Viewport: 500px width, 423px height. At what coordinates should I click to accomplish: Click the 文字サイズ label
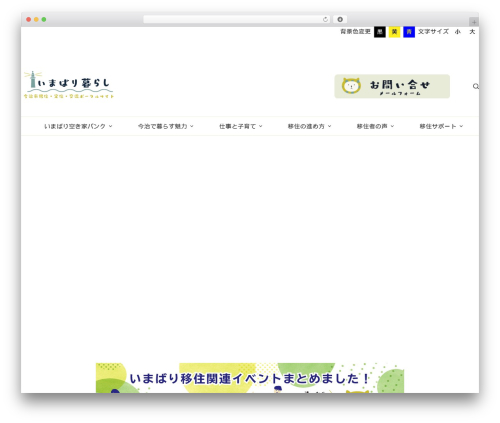click(x=433, y=32)
